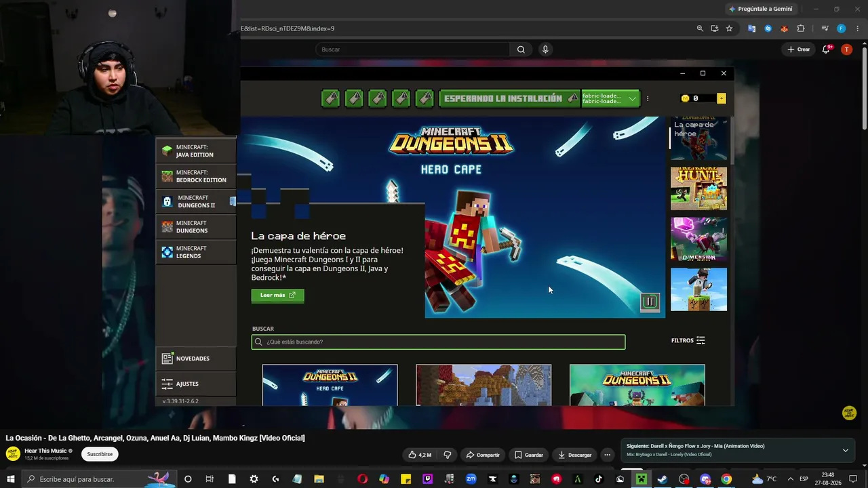This screenshot has height=488, width=868.
Task: Open the Chrome profile F avatar
Action: [841, 28]
